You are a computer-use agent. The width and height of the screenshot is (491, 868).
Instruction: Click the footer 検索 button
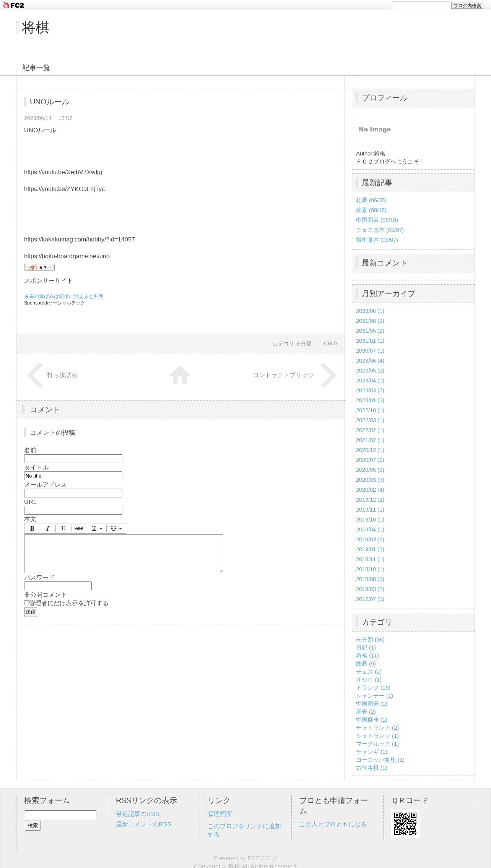pos(33,826)
